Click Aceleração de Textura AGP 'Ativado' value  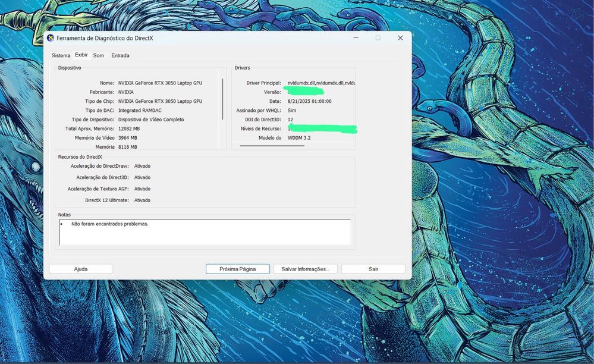click(x=143, y=189)
